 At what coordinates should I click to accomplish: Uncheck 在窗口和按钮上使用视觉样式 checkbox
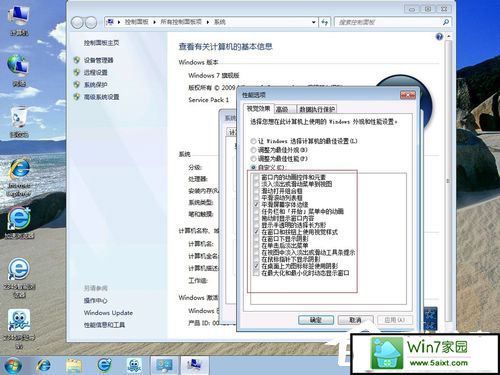click(256, 232)
